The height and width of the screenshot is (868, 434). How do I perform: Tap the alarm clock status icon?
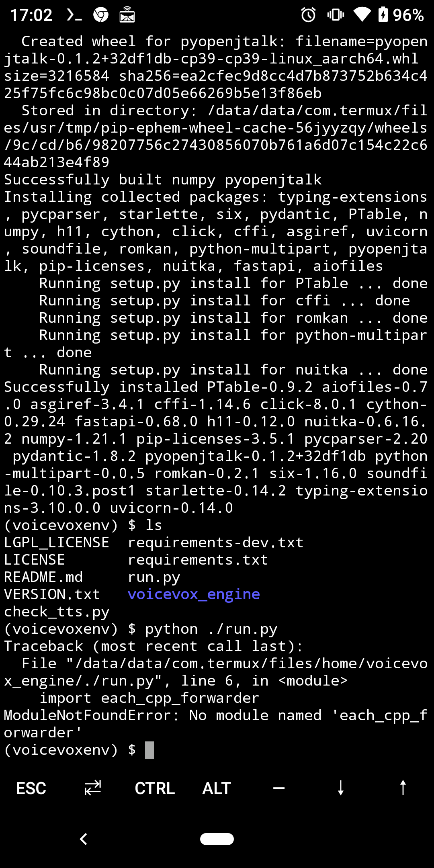(308, 15)
